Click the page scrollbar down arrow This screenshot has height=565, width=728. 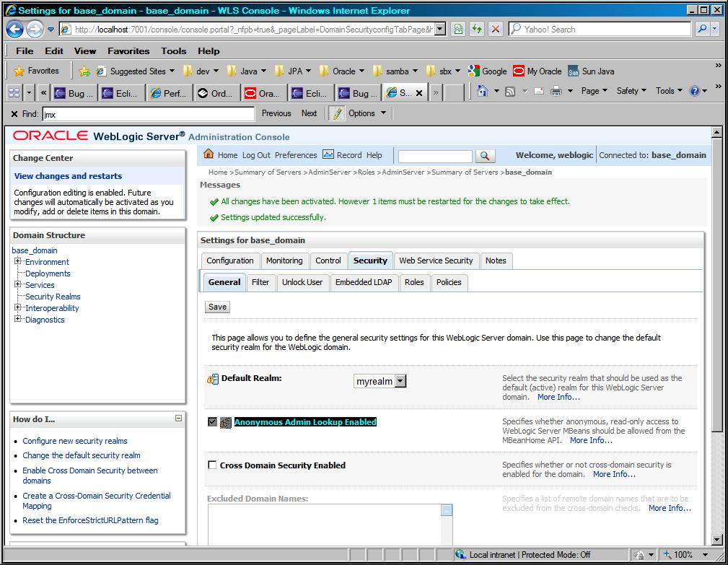tap(717, 540)
